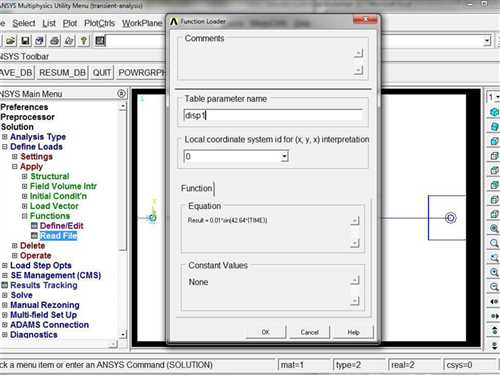Select Read File under Functions
The image size is (500, 375).
[58, 236]
